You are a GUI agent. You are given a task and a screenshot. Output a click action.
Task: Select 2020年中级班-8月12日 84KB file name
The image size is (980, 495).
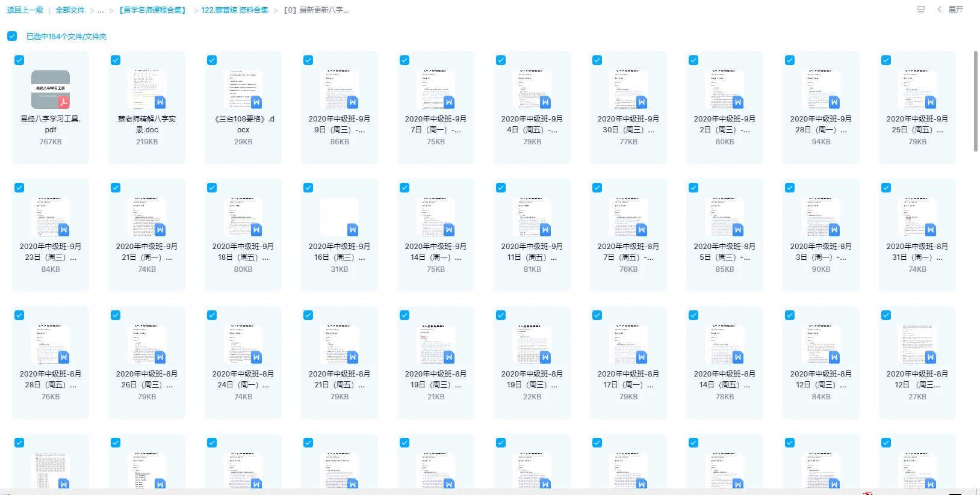pos(821,380)
